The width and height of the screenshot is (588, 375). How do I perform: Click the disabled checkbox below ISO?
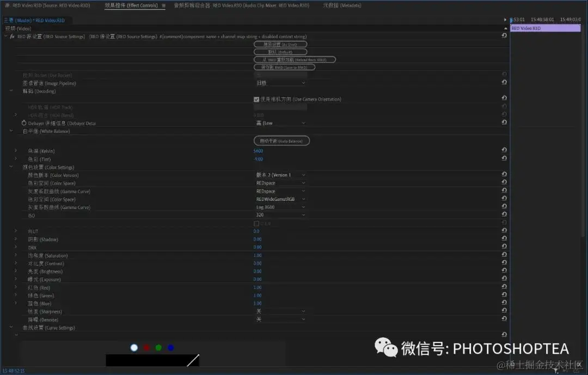pos(256,224)
